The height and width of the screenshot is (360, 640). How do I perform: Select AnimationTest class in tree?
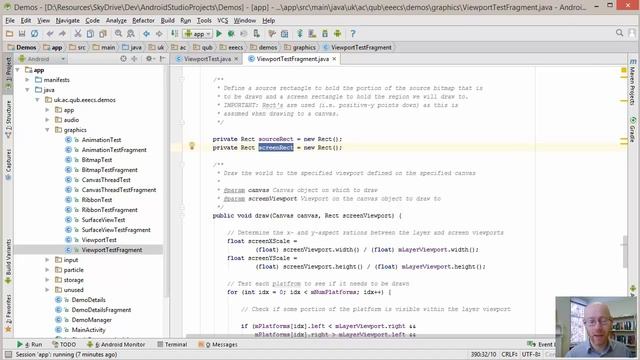101,140
